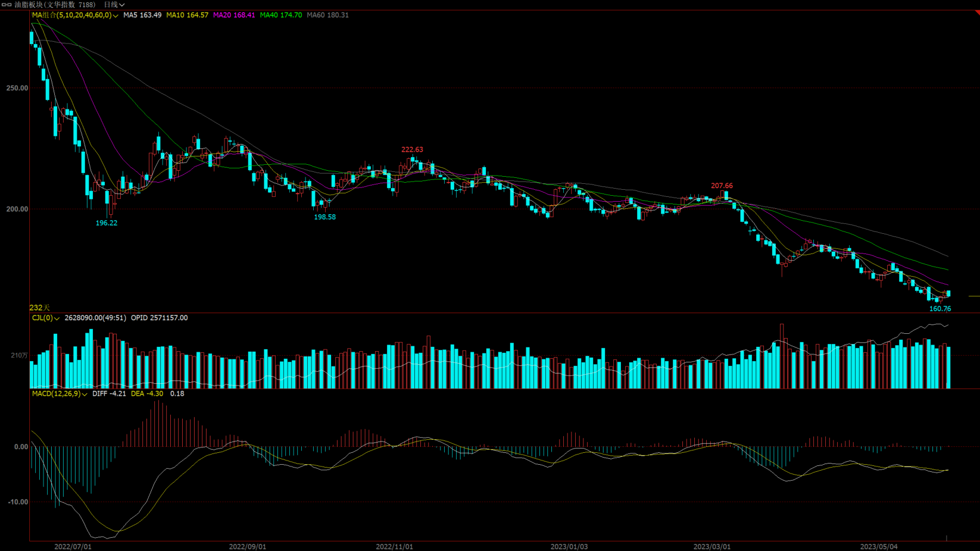The width and height of the screenshot is (980, 551).
Task: Select the MA40 174.70 value label
Action: click(281, 15)
